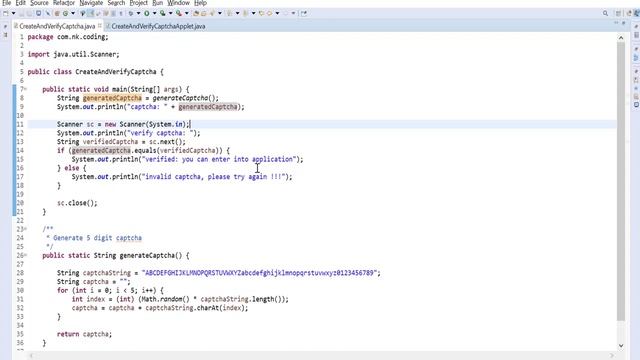Collapse the main method fold at line 7
Viewport: 640px width, 360px height.
click(x=25, y=89)
